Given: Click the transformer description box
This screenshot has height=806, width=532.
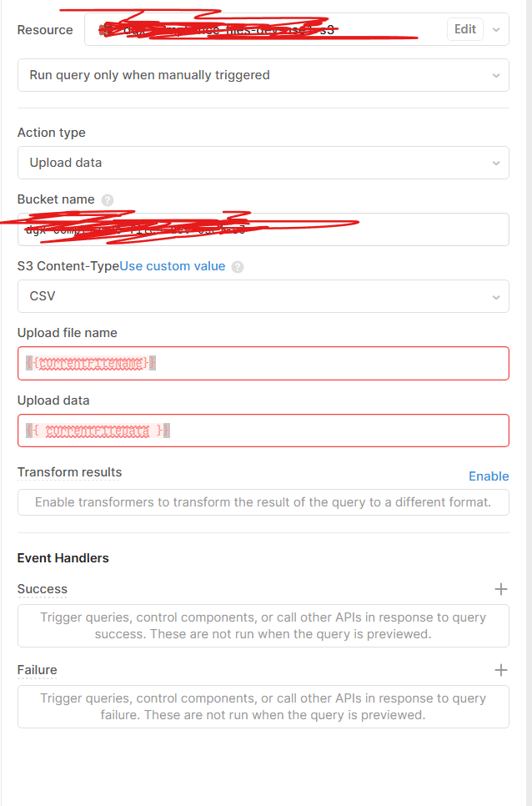Looking at the screenshot, I should point(263,502).
